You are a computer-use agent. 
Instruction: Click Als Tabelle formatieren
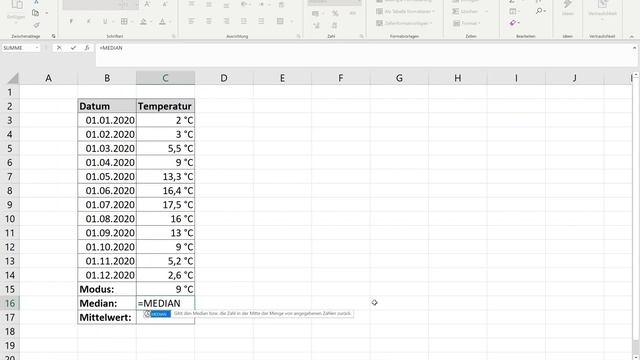tap(405, 11)
